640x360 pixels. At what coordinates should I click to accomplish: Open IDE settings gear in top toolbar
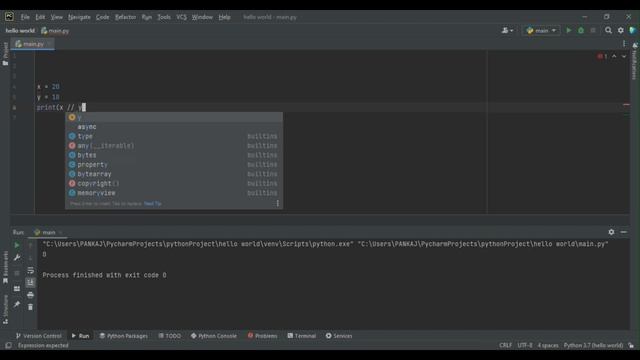[x=620, y=30]
